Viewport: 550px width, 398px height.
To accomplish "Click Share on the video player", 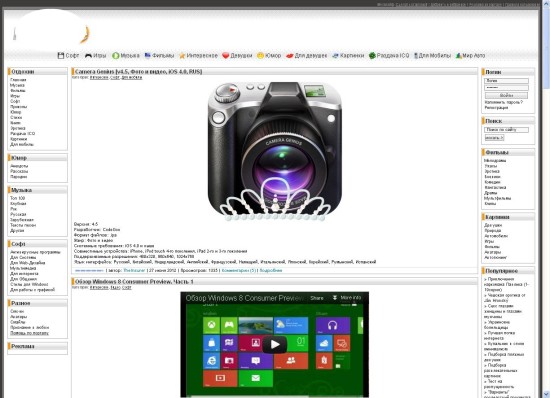I will [317, 298].
